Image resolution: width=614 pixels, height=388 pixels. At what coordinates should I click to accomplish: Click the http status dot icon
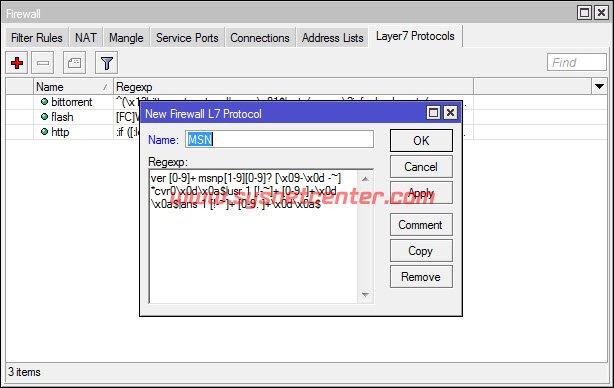44,132
